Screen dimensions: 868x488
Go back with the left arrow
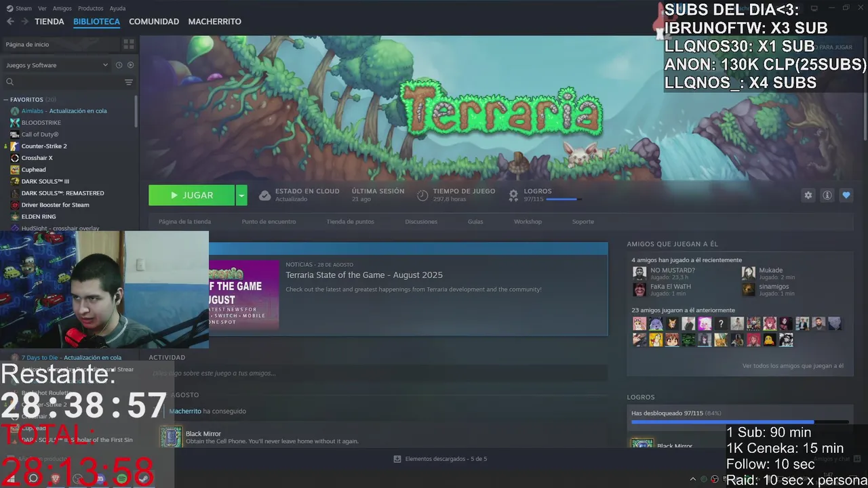[10, 22]
